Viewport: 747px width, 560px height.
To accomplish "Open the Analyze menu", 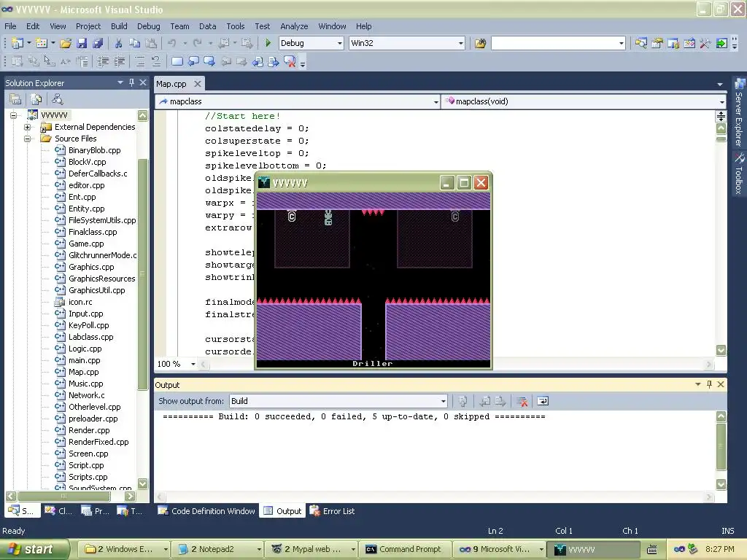I will coord(294,26).
